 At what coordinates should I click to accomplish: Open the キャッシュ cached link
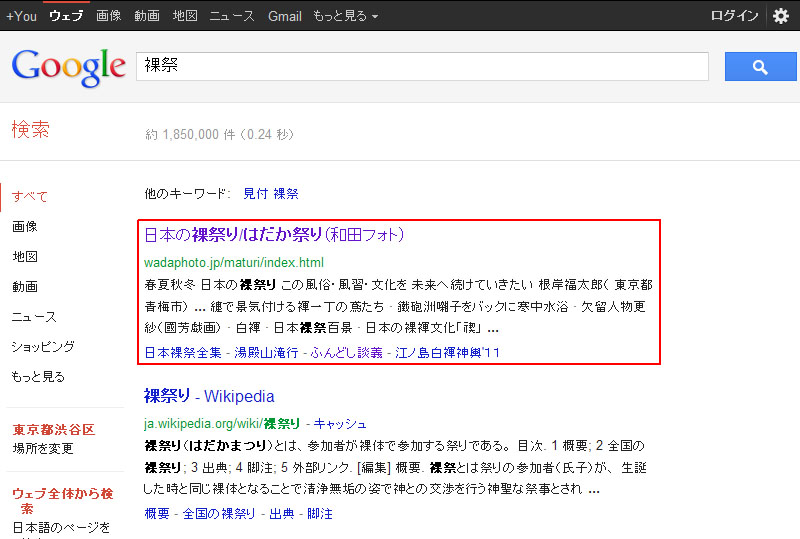340,424
